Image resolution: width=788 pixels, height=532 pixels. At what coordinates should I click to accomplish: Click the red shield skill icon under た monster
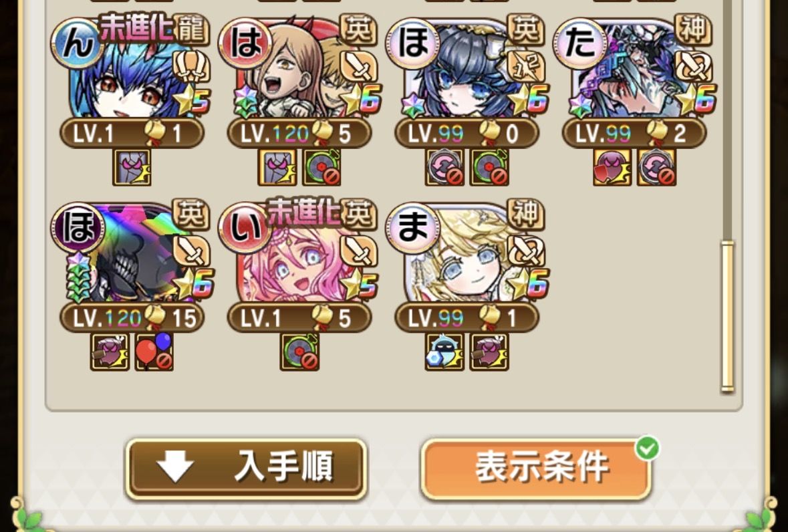pos(612,167)
